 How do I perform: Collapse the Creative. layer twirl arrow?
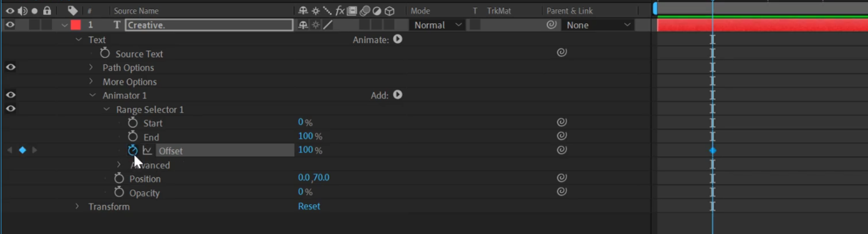(64, 26)
